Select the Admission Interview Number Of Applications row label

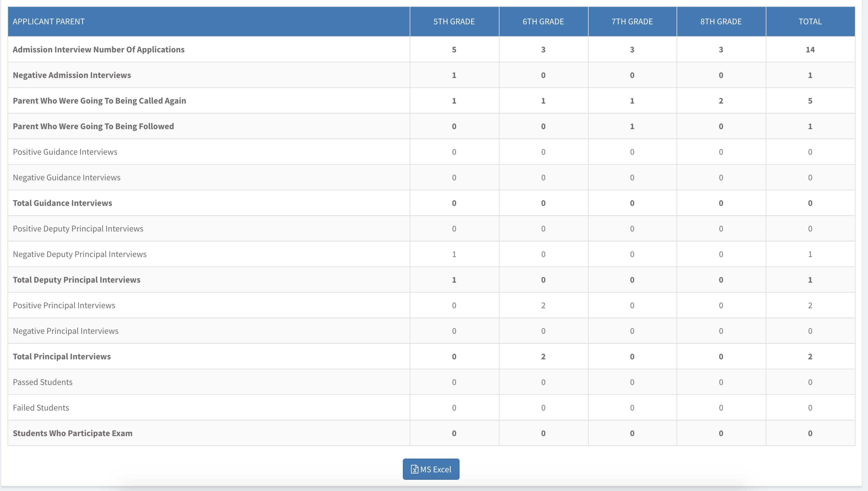(x=99, y=50)
